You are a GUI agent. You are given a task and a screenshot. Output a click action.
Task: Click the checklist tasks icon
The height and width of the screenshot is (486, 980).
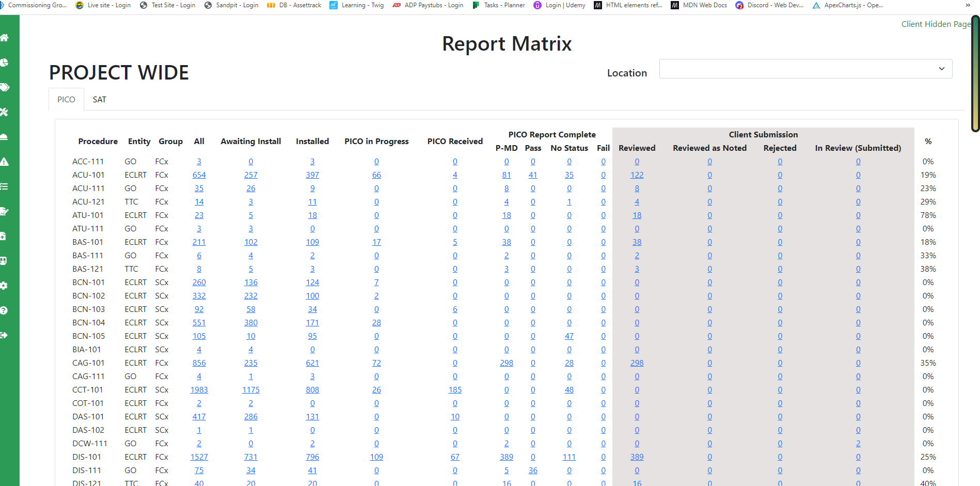point(5,186)
